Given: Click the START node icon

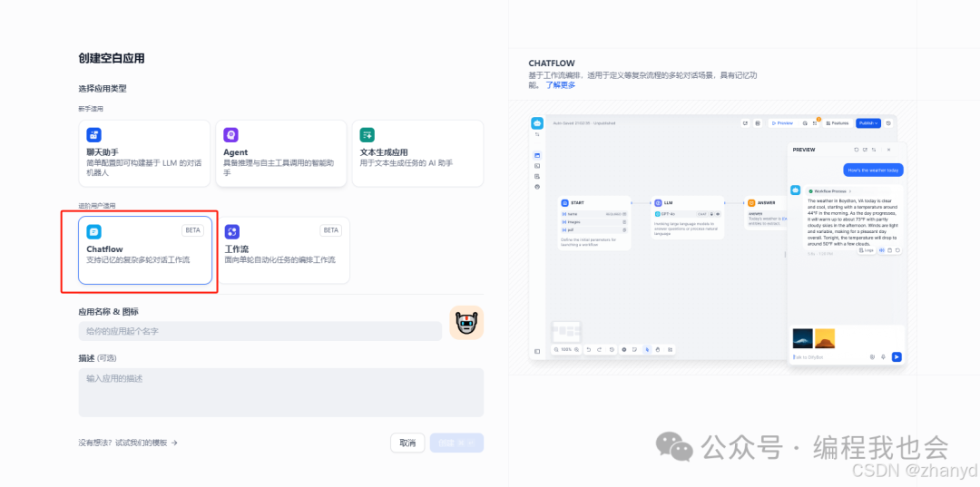Looking at the screenshot, I should [x=564, y=203].
